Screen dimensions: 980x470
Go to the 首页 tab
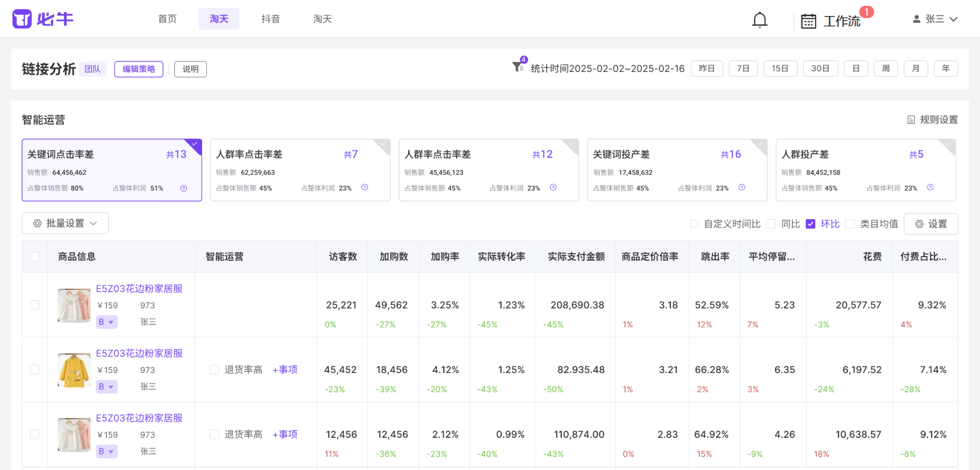[168, 19]
